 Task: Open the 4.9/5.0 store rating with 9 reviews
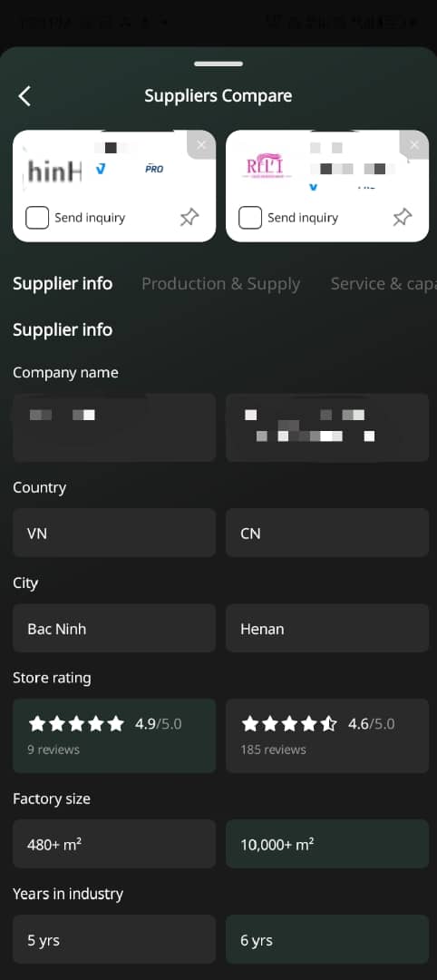[114, 736]
